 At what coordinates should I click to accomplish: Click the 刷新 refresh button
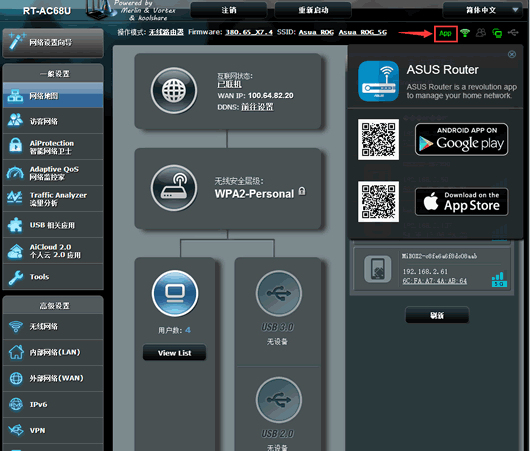tap(437, 315)
